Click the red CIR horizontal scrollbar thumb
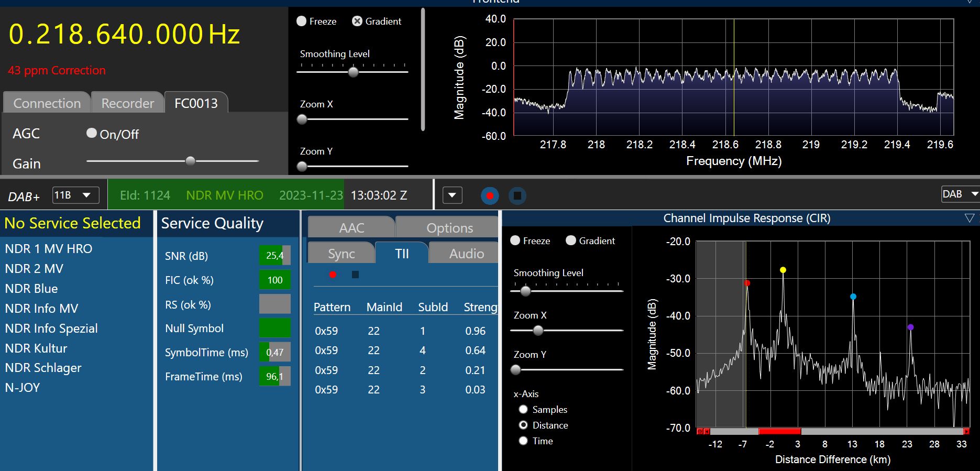Screen dimensions: 980x471 (x=779, y=431)
